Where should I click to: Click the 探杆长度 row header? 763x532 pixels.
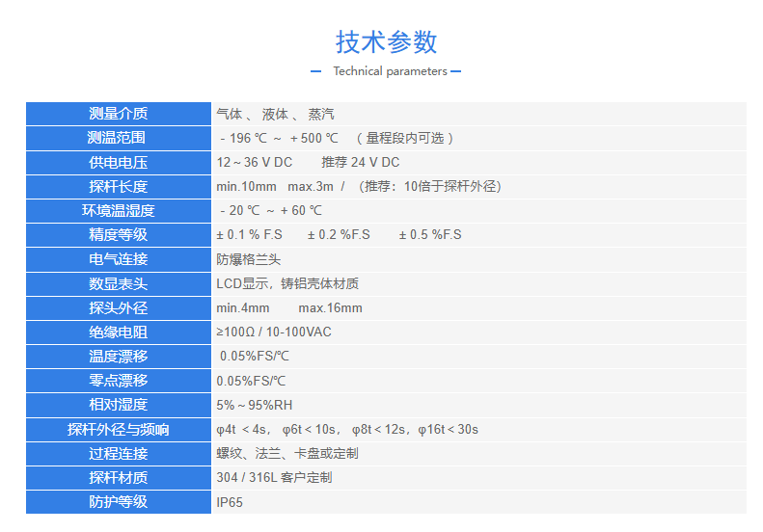pos(118,187)
